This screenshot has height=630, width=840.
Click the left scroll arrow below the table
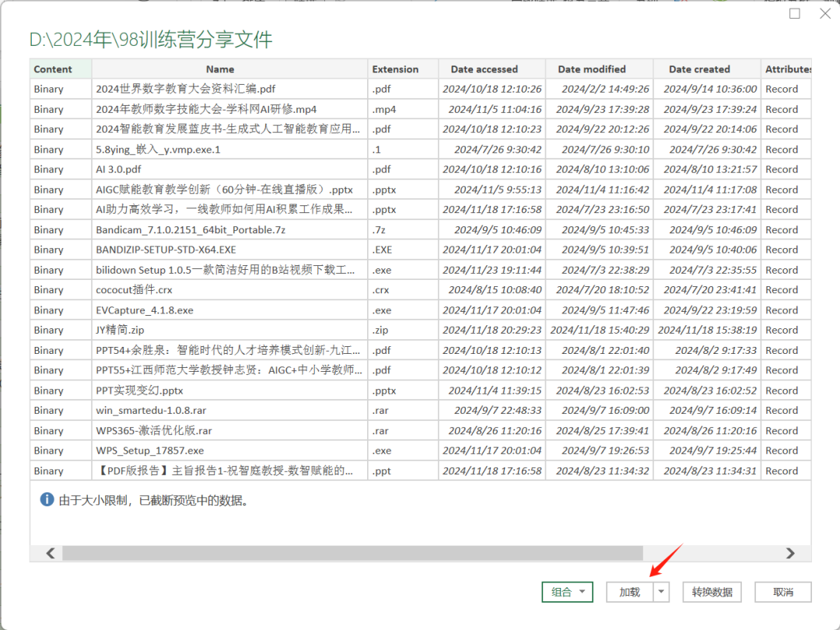(50, 553)
